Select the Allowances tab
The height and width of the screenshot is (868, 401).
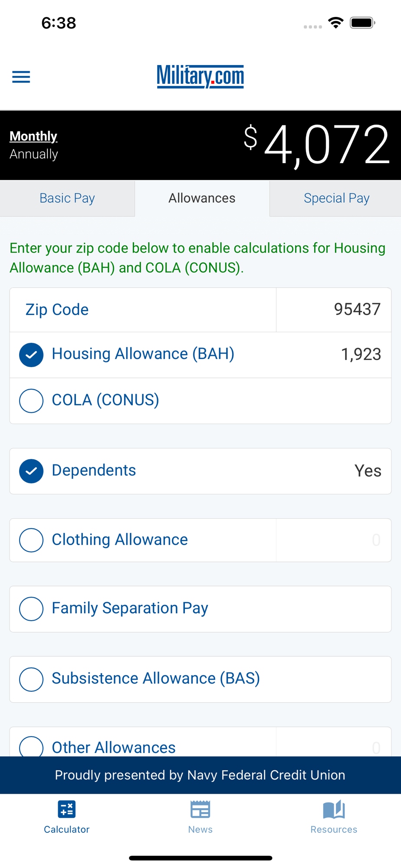click(x=202, y=198)
